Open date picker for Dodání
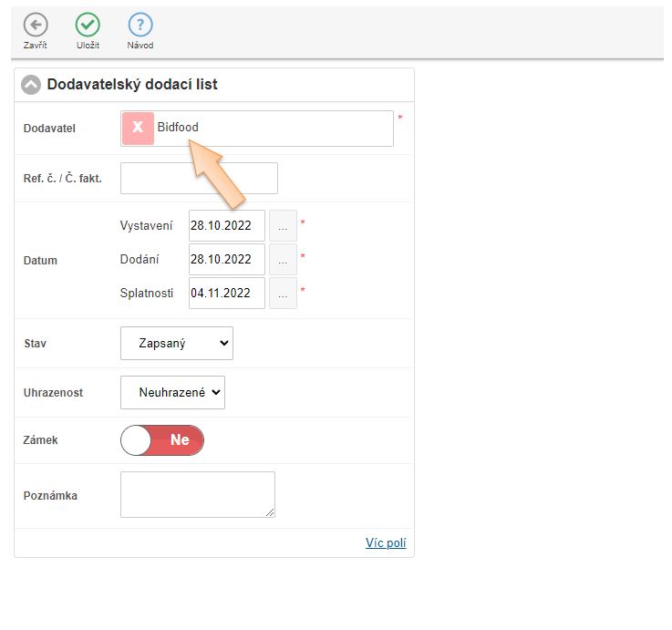 [283, 260]
